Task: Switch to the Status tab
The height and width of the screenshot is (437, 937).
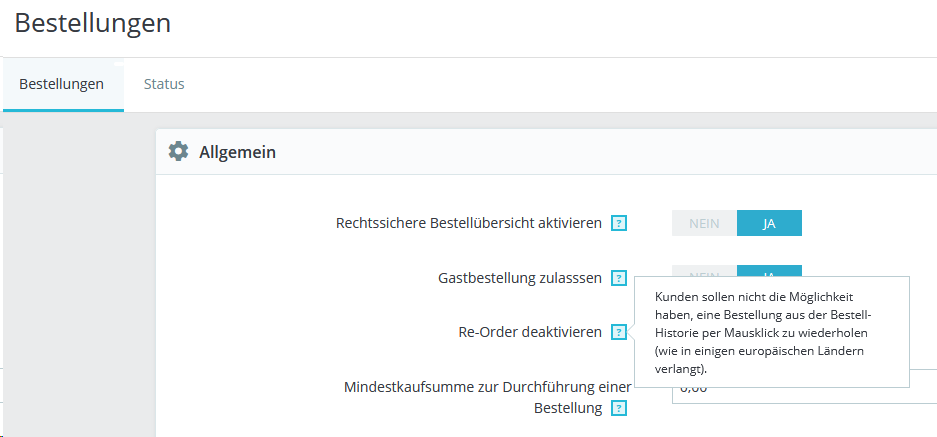Action: [x=164, y=84]
